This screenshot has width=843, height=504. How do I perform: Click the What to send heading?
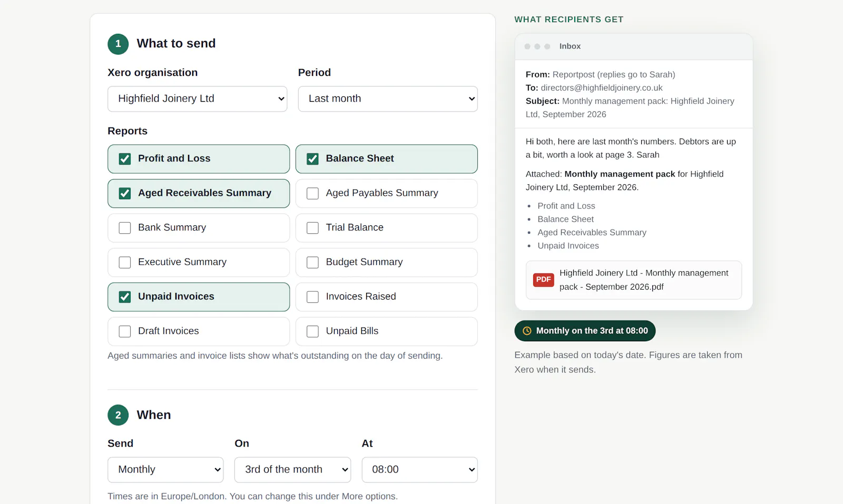176,43
